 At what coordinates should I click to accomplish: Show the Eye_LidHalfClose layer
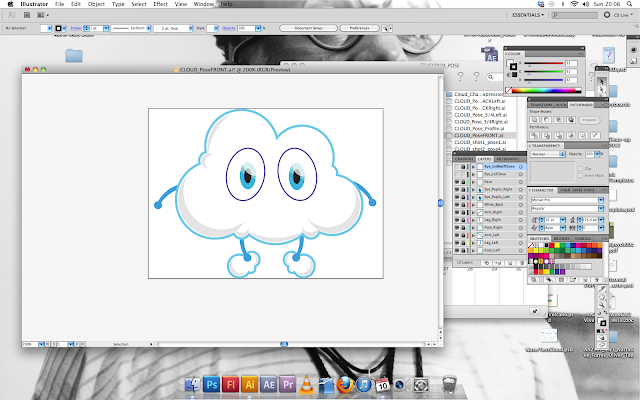coord(457,167)
